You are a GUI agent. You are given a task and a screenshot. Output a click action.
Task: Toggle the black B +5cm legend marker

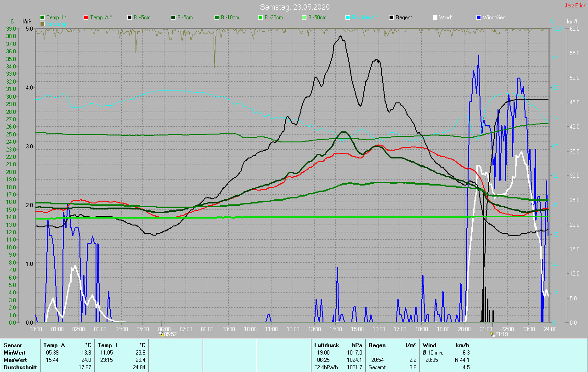coord(130,17)
